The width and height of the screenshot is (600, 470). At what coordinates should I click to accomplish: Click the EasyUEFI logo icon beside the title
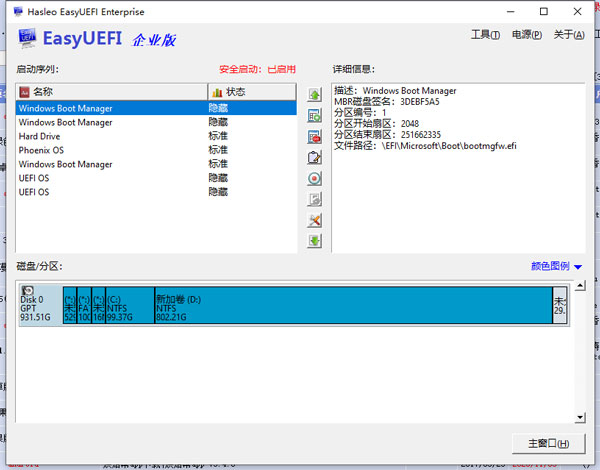point(27,38)
